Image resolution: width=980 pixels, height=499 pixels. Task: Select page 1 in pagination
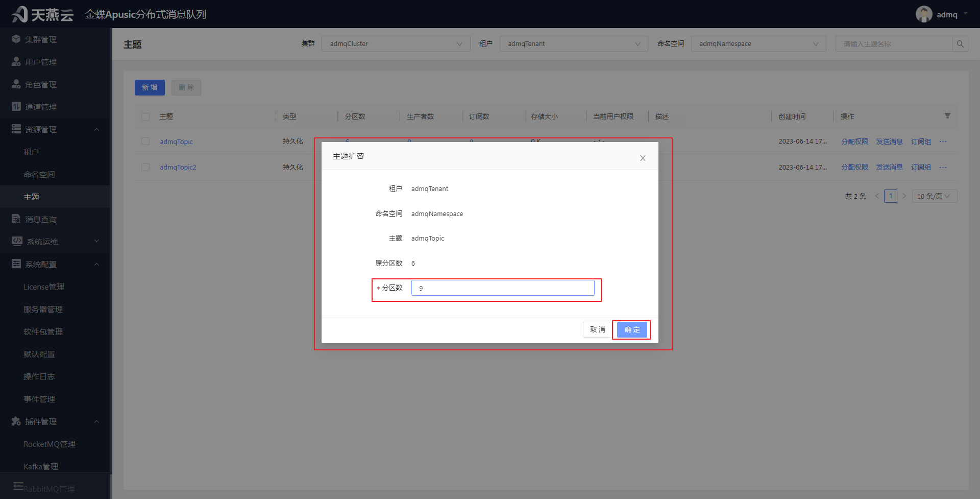[x=891, y=196]
